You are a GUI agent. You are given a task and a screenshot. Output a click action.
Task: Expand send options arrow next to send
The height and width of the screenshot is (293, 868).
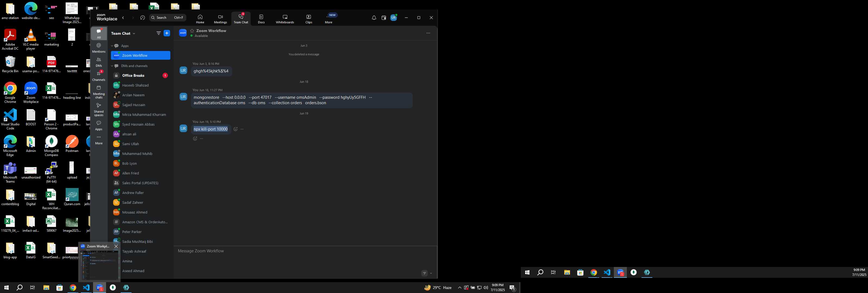431,273
